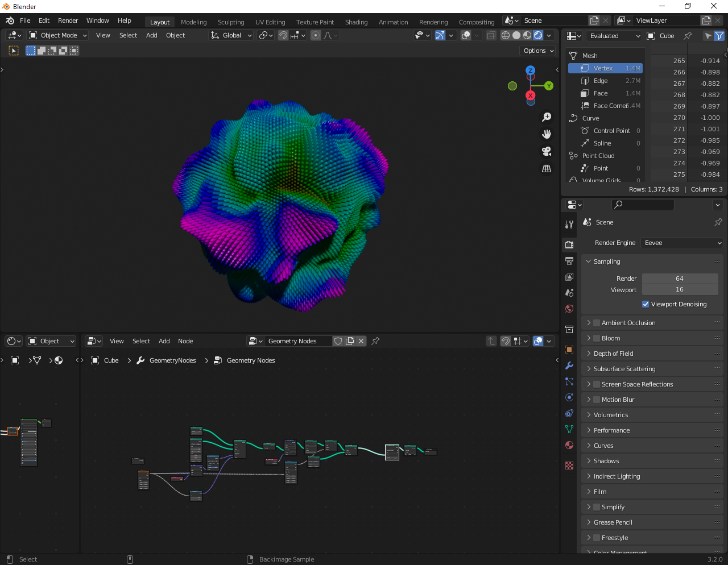Image resolution: width=728 pixels, height=565 pixels.
Task: Enable the Bloom checkbox
Action: click(x=597, y=338)
